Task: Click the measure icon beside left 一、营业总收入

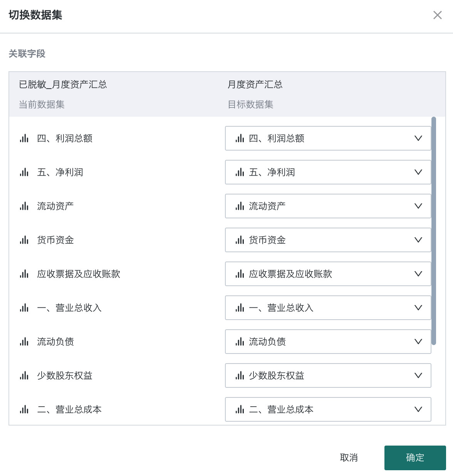Action: [x=24, y=308]
